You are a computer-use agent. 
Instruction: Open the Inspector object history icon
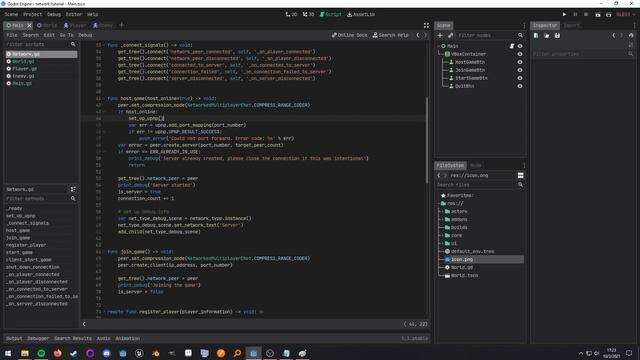631,36
